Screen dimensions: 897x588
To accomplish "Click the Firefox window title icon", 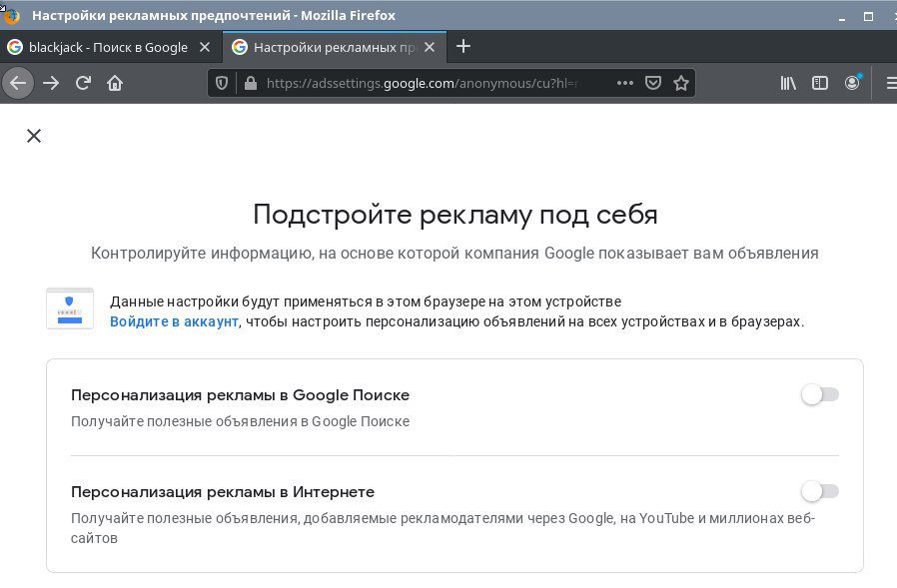I will tap(11, 15).
